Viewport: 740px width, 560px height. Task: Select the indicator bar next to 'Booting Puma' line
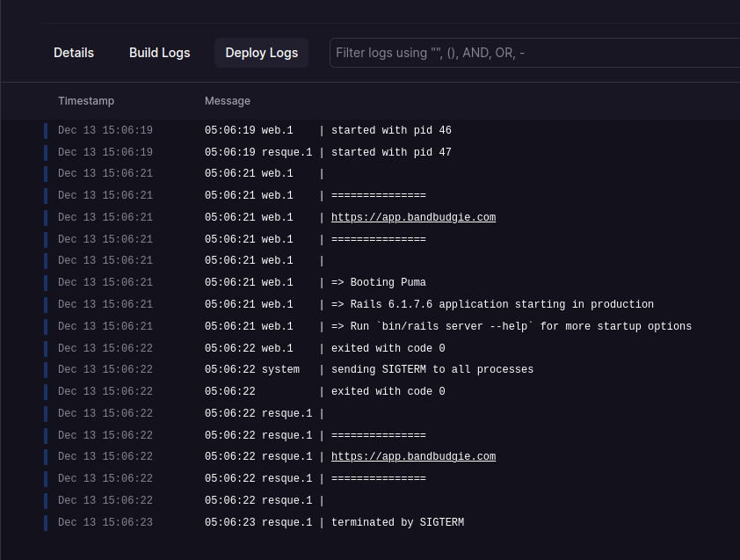point(46,282)
